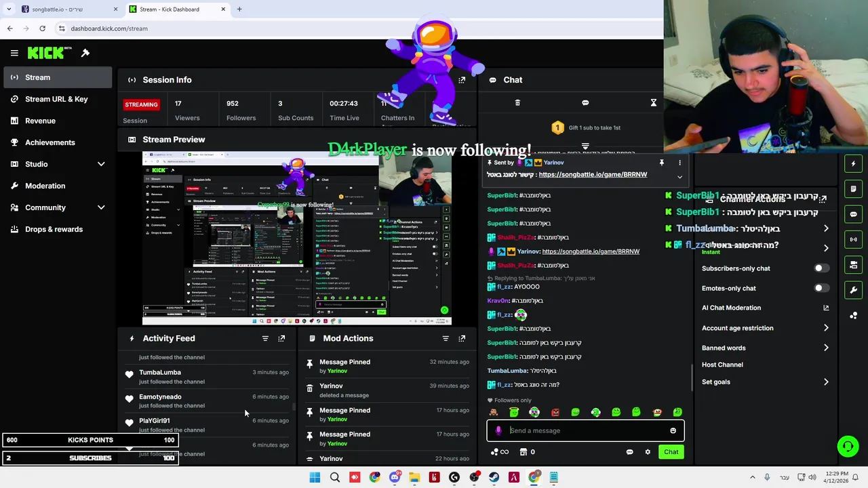The image size is (868, 488).
Task: Clear chat with the trash icon
Action: (x=517, y=103)
